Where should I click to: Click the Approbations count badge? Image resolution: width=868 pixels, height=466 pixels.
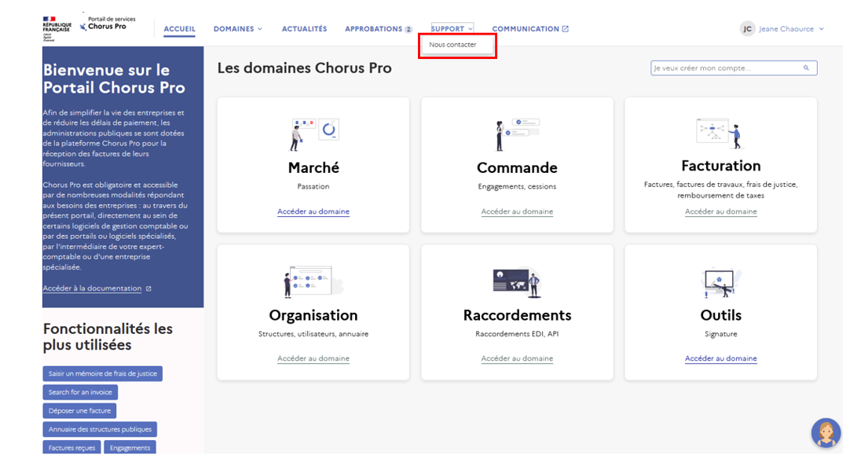point(408,29)
